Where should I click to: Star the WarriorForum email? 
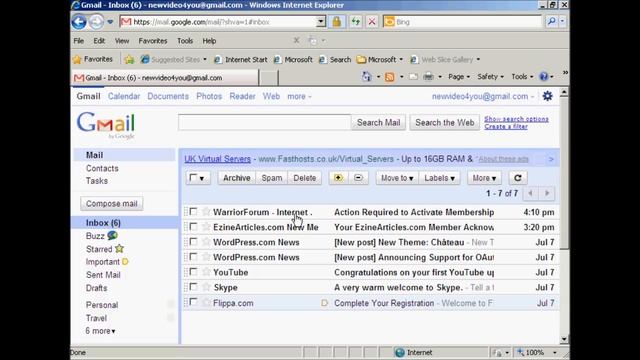pos(206,211)
